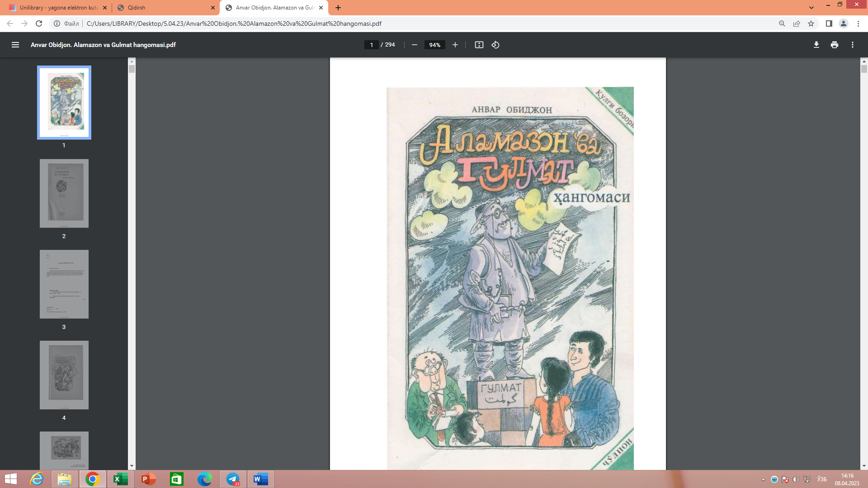
Task: Click the 94% zoom level field
Action: coord(434,45)
